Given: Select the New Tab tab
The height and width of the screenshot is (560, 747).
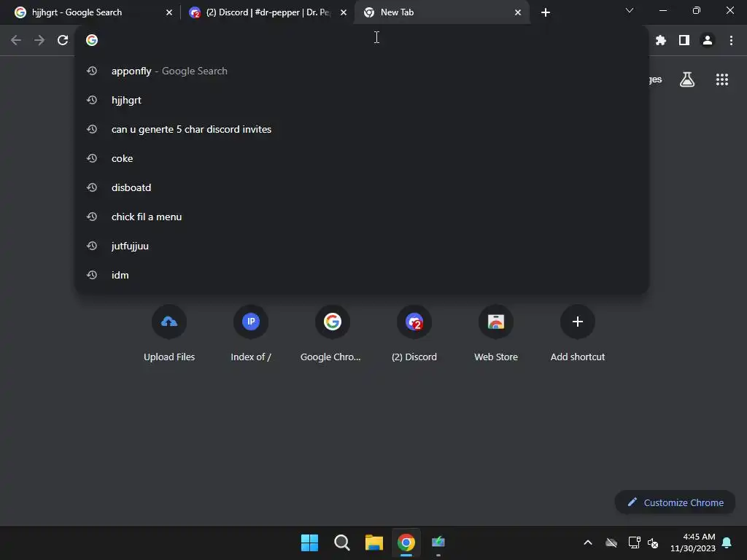Looking at the screenshot, I should pos(442,12).
